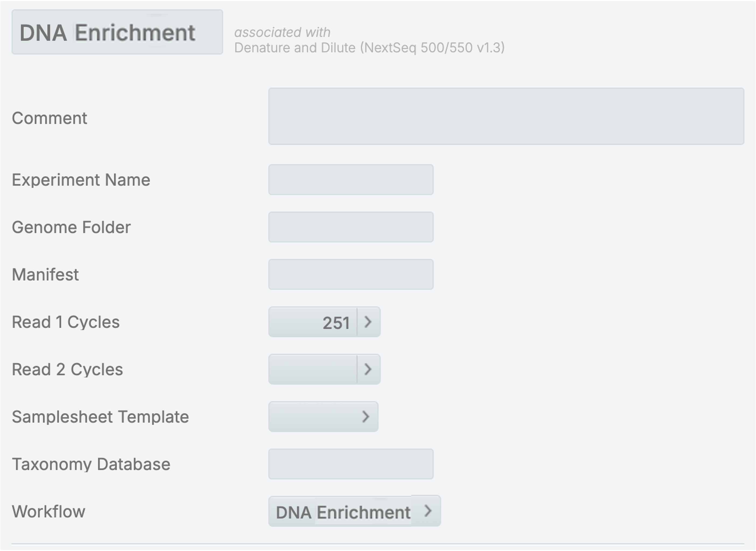This screenshot has width=756, height=551.
Task: Open the Samplesheet Template dropdown
Action: coord(323,416)
